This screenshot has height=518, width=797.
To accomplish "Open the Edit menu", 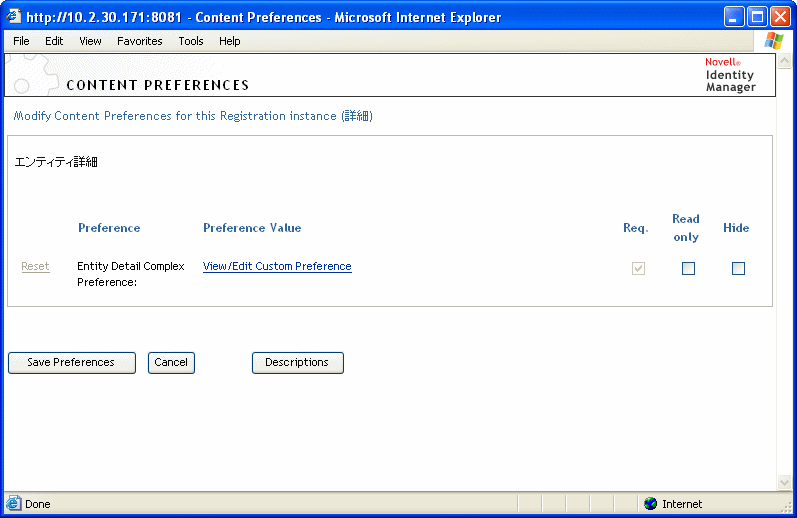I will click(54, 41).
